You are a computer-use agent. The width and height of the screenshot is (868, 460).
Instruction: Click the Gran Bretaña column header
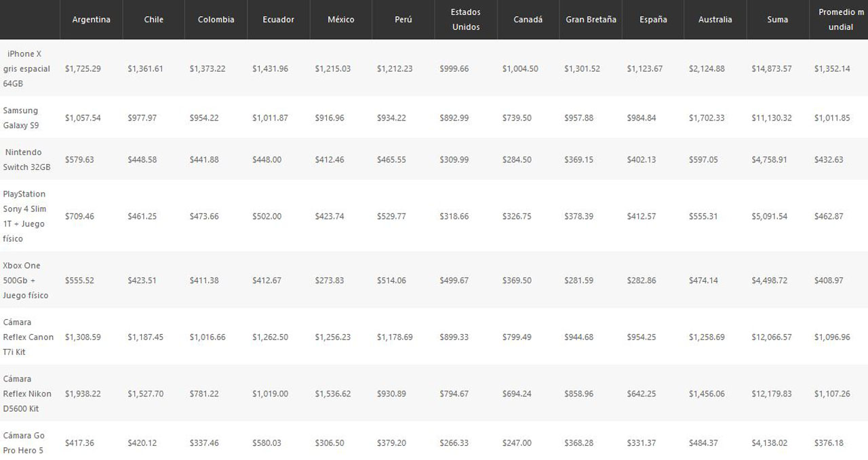tap(591, 20)
